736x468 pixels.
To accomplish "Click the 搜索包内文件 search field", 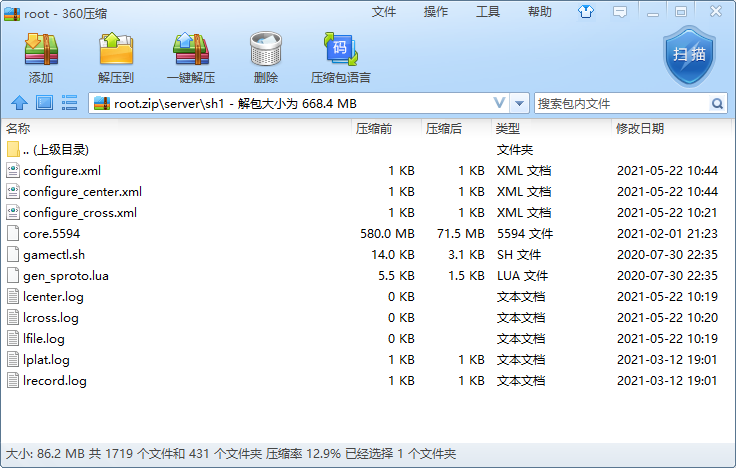I will [620, 103].
